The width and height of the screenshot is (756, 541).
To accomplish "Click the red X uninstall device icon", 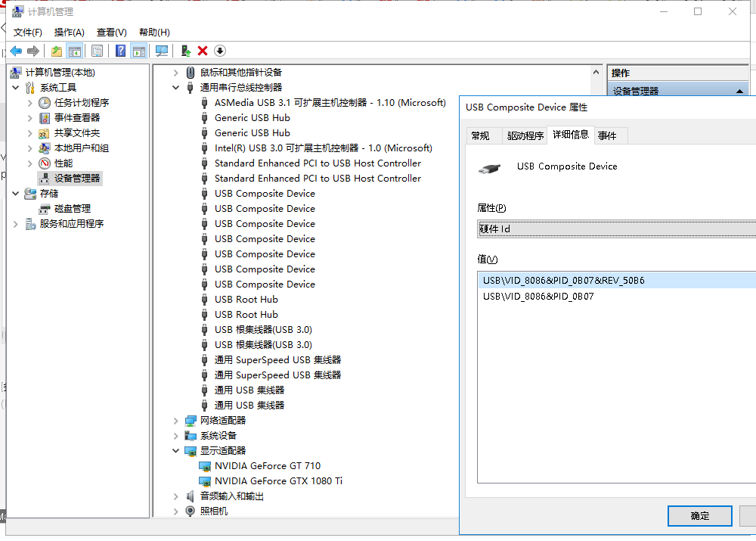I will [203, 51].
